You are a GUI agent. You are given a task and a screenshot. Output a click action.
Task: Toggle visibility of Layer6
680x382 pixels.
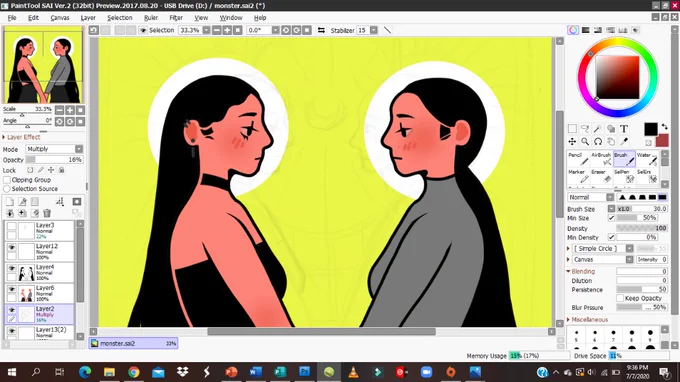pos(12,289)
